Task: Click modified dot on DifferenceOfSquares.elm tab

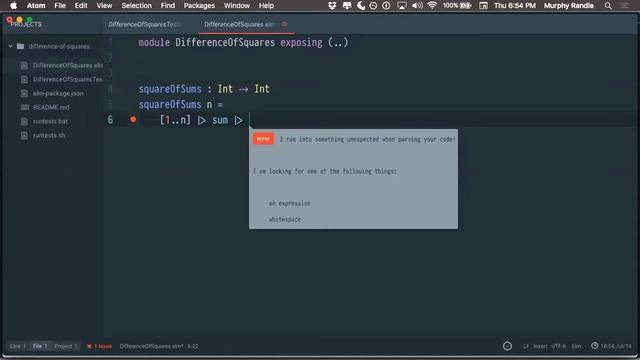Action: (284, 24)
